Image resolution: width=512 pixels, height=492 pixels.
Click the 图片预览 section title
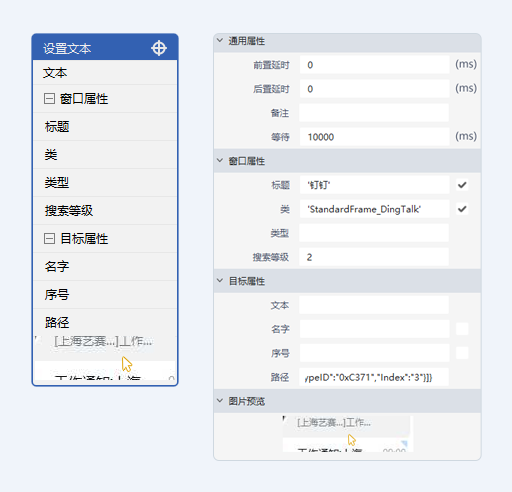[x=247, y=401]
